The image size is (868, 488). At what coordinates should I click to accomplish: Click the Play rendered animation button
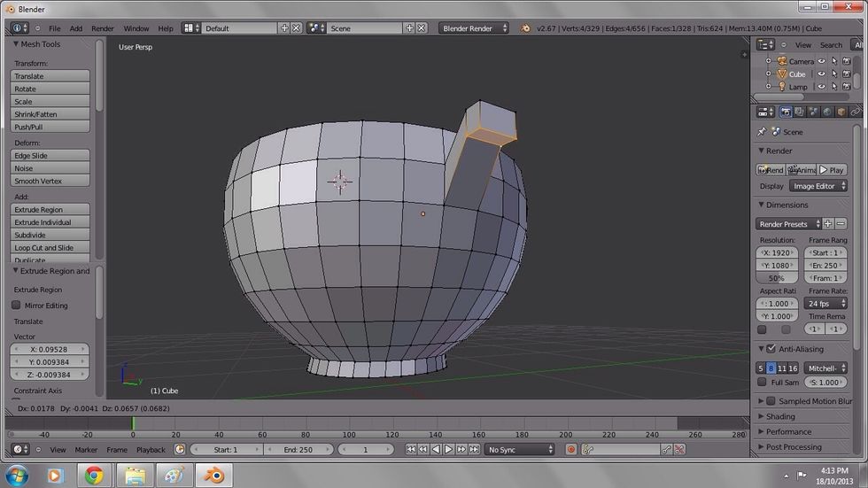(x=831, y=170)
